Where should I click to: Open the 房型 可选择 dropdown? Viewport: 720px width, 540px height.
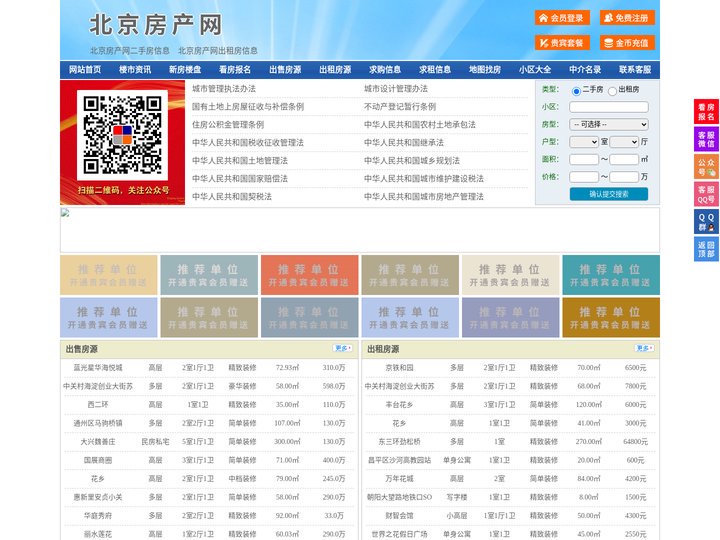pyautogui.click(x=609, y=124)
